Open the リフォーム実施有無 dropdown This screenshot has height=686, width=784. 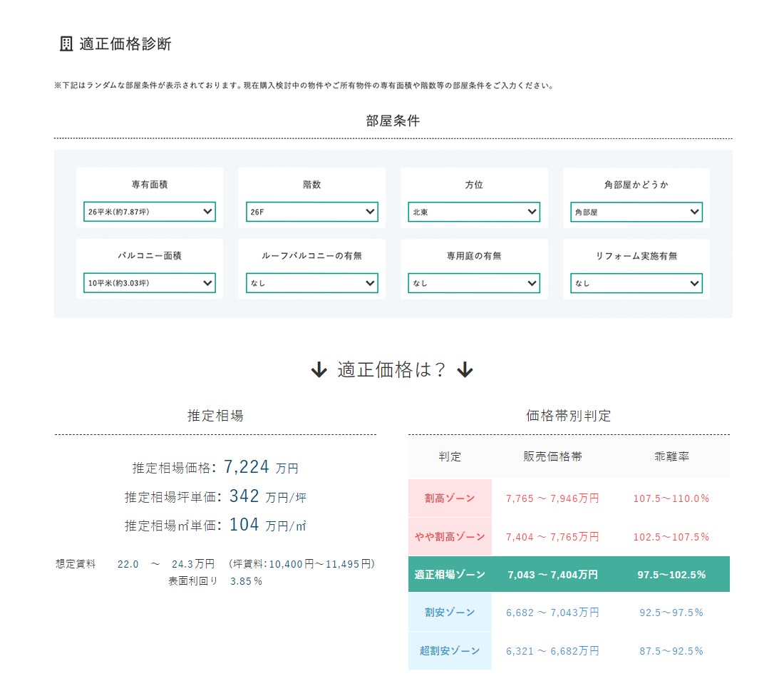pos(636,282)
